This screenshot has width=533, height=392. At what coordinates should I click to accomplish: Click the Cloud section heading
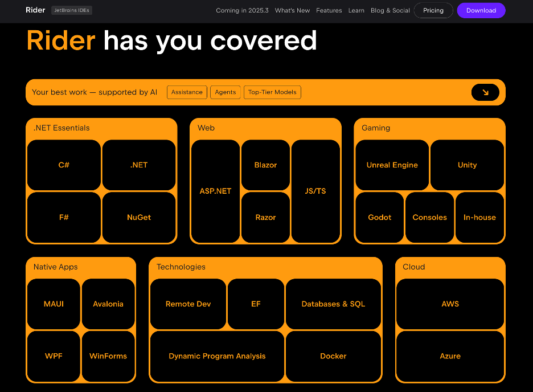click(413, 267)
